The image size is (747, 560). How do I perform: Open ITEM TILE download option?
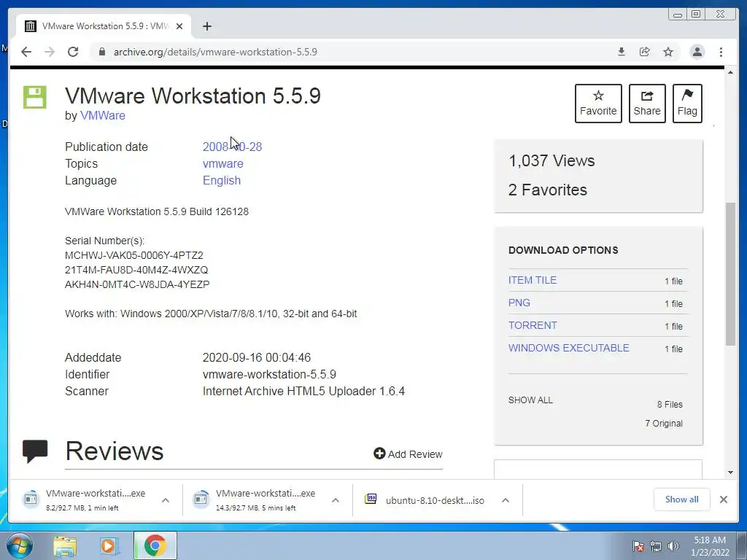[532, 280]
